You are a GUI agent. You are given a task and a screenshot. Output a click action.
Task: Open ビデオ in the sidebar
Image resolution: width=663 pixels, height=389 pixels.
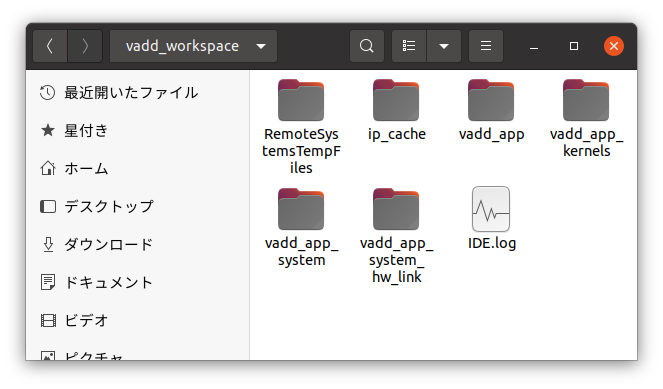(137, 321)
